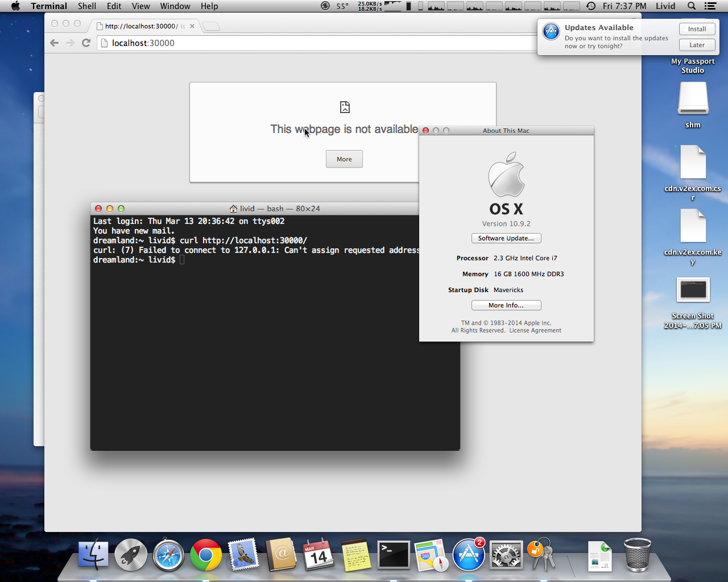Click the Apple logo in About This Mac
The image size is (728, 582).
click(506, 174)
